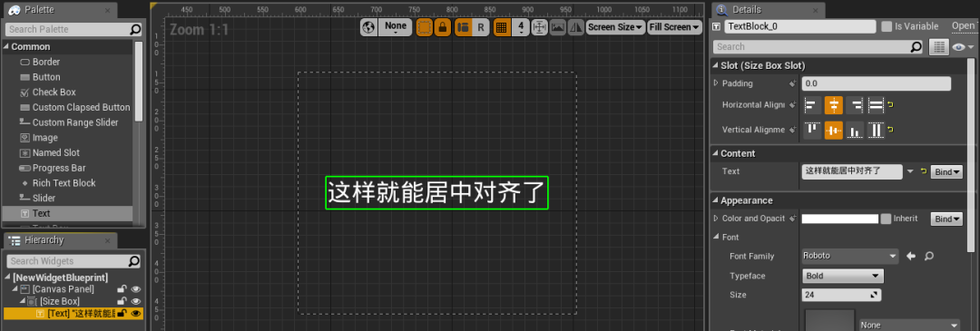The width and height of the screenshot is (980, 331).
Task: Click the Color and Opacity white swatch
Action: pyautogui.click(x=840, y=219)
